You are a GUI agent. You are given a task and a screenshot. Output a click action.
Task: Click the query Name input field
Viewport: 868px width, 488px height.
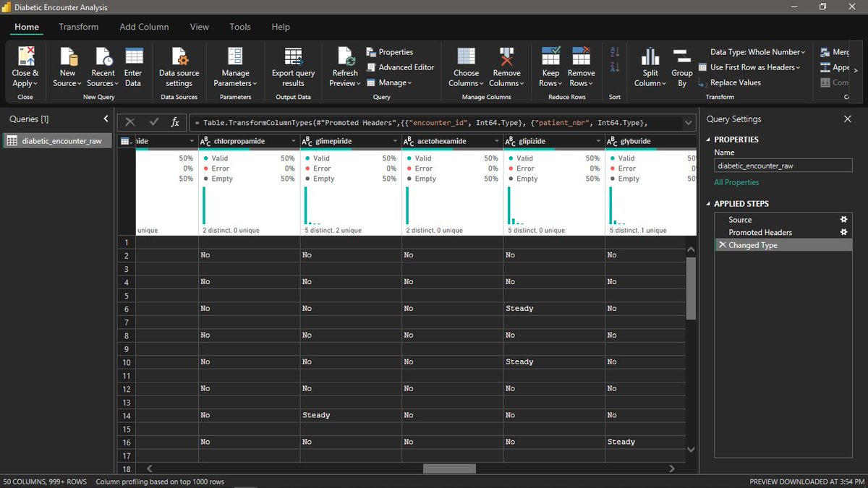click(783, 166)
